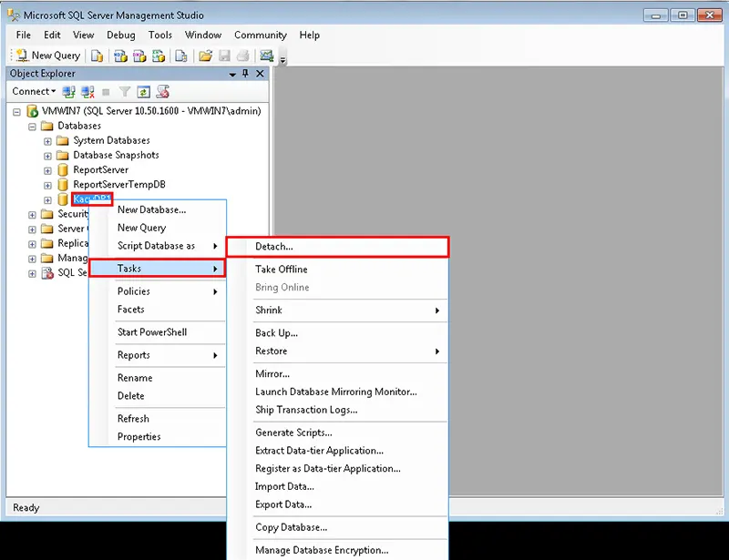Click the Disconnect server icon
This screenshot has width=729, height=560.
pos(87,92)
